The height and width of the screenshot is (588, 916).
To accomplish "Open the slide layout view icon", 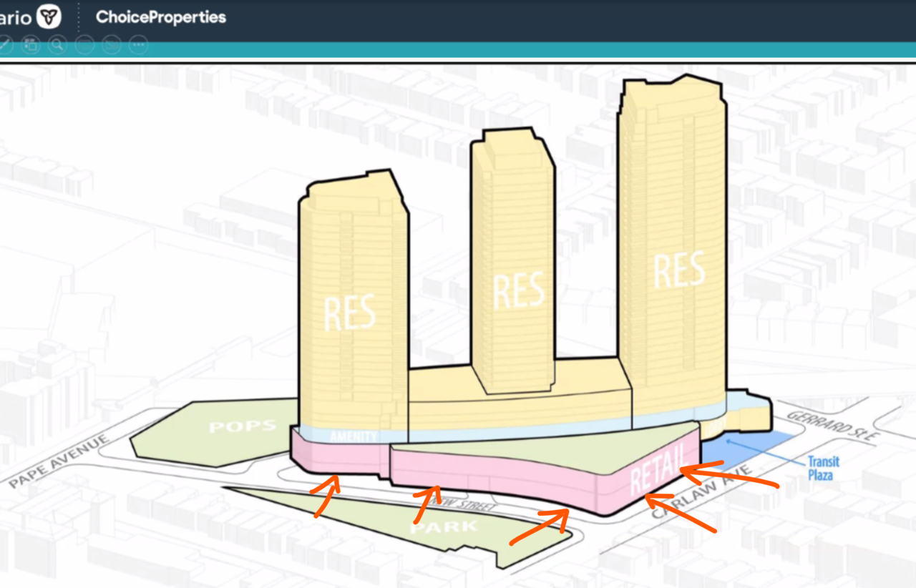I will point(30,45).
